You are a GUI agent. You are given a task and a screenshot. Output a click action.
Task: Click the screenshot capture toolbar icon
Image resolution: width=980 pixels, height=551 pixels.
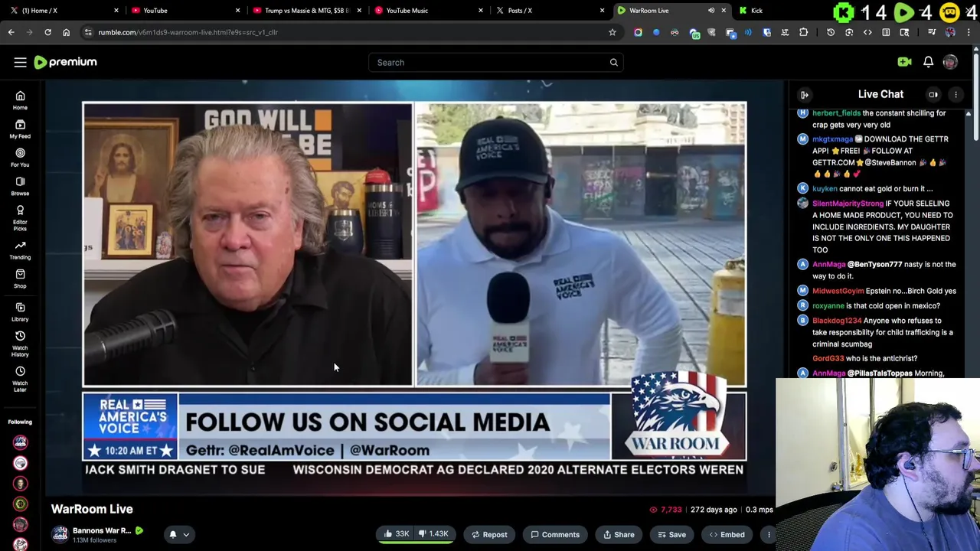point(849,32)
